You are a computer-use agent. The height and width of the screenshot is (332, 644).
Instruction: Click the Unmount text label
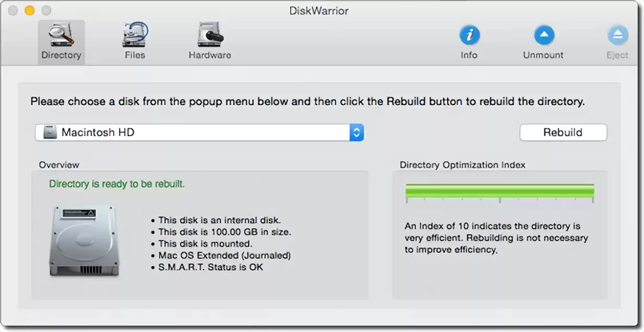coord(543,55)
